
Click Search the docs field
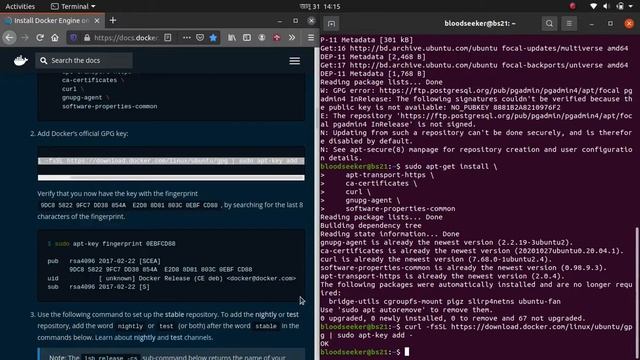coord(84,60)
